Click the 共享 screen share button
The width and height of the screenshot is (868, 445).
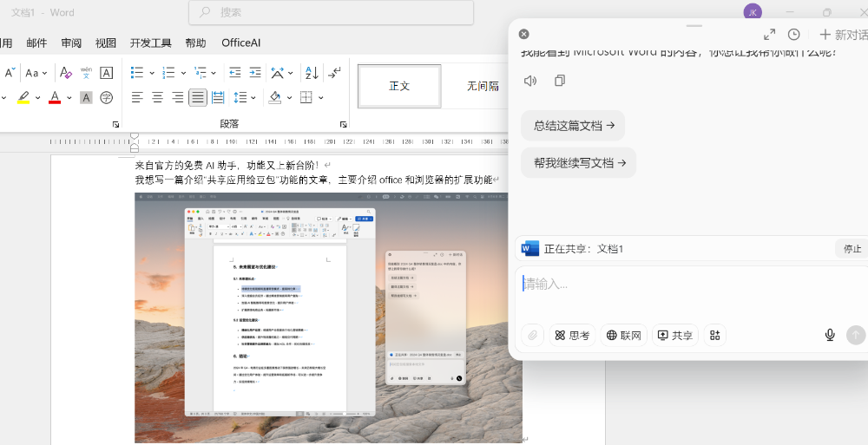tap(675, 336)
